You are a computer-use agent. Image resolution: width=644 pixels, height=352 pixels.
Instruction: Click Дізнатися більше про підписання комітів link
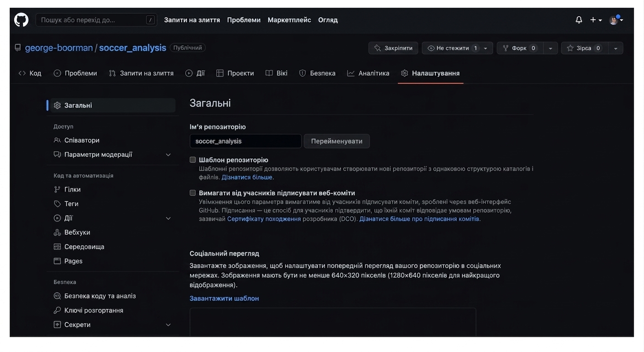click(x=419, y=219)
